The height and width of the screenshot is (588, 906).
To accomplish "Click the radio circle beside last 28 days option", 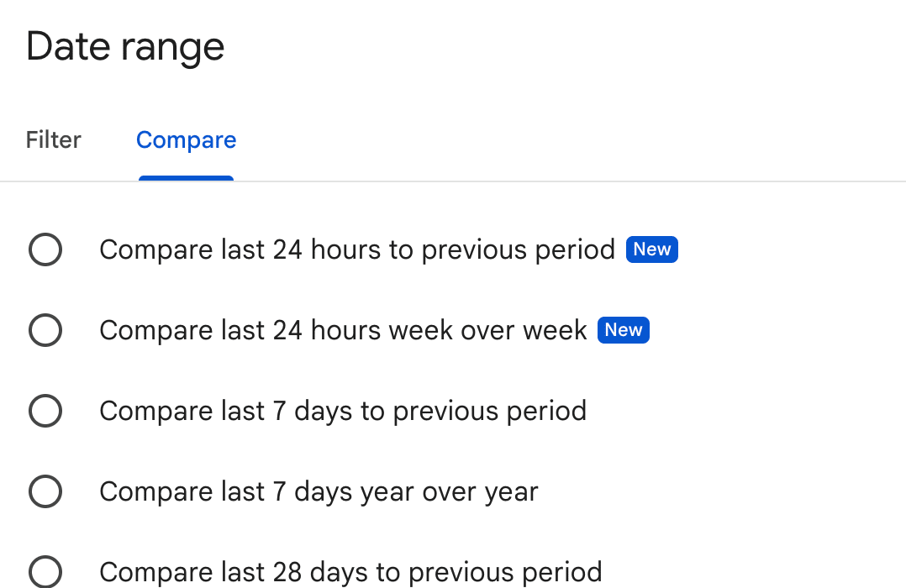I will 45,572.
